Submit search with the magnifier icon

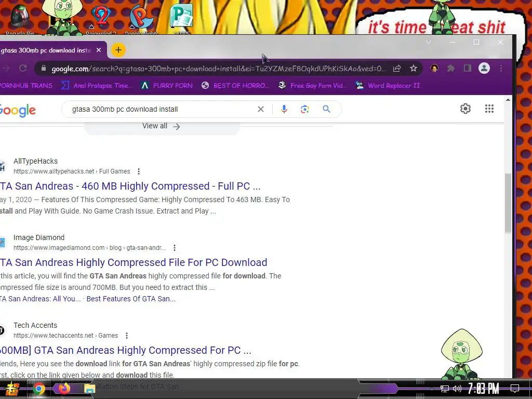(326, 109)
